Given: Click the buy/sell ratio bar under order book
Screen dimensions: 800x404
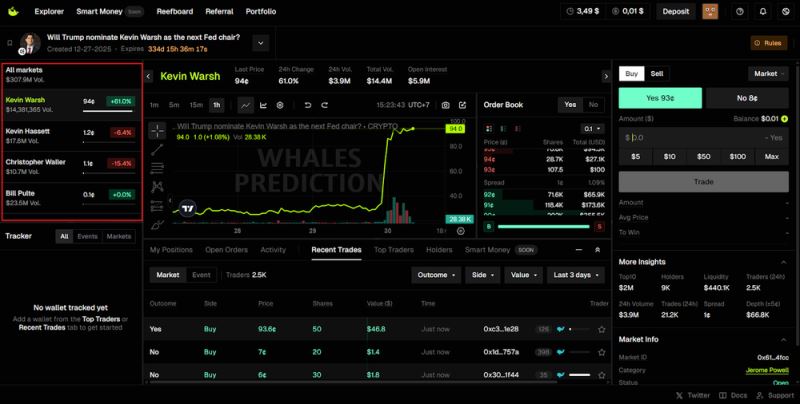Looking at the screenshot, I should [544, 226].
